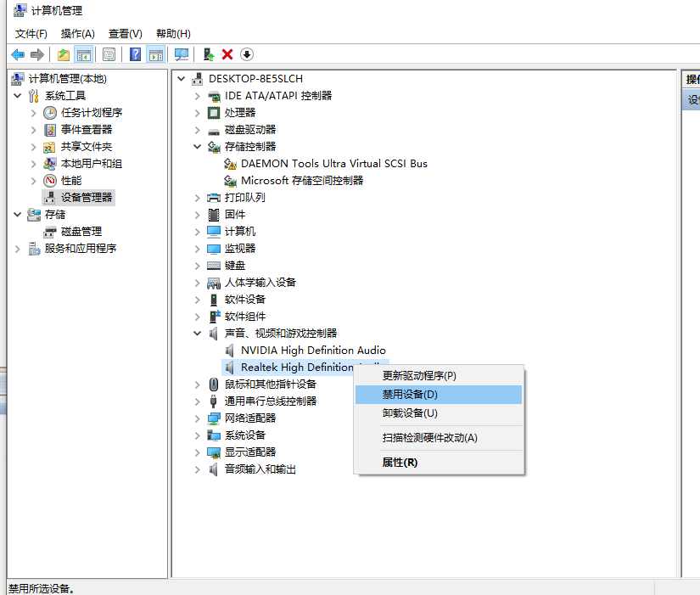Image resolution: width=700 pixels, height=595 pixels.
Task: Collapse the 存储 node in left tree
Action: point(18,215)
